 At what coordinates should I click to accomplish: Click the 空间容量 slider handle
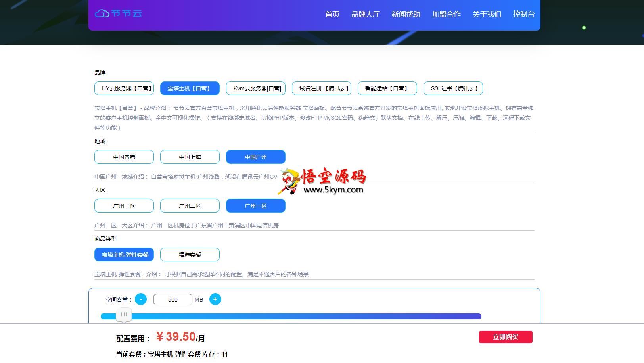click(124, 315)
